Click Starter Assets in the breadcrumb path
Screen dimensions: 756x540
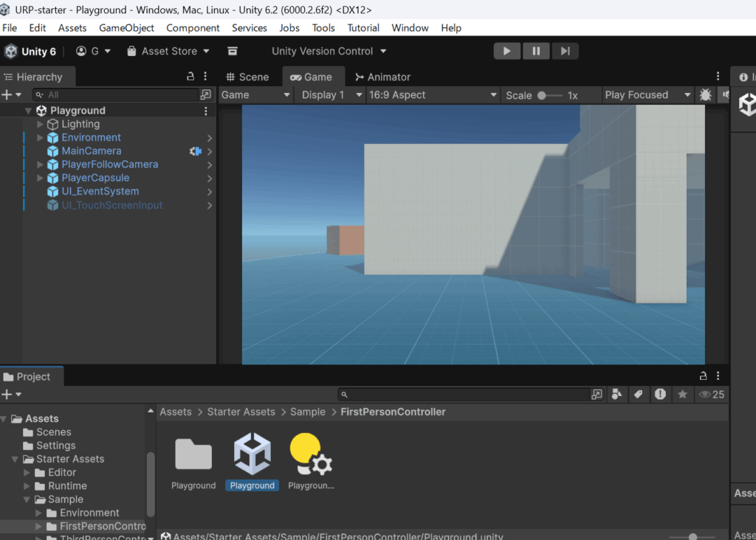(241, 412)
